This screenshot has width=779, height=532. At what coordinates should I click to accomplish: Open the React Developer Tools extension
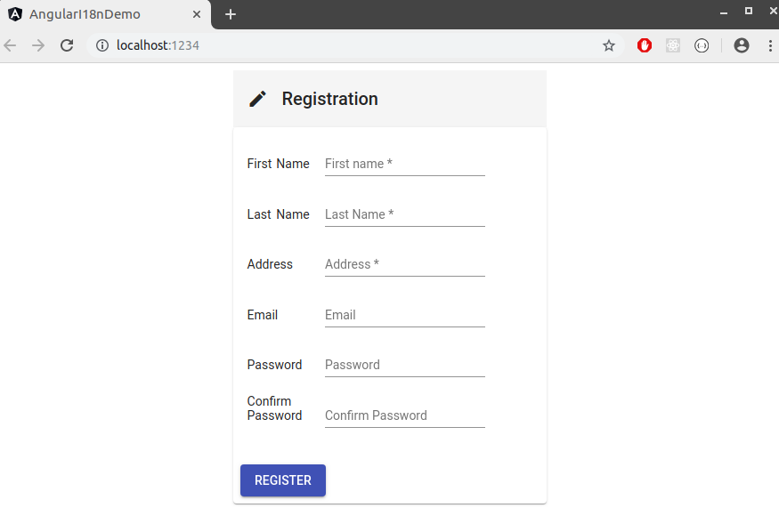point(673,45)
